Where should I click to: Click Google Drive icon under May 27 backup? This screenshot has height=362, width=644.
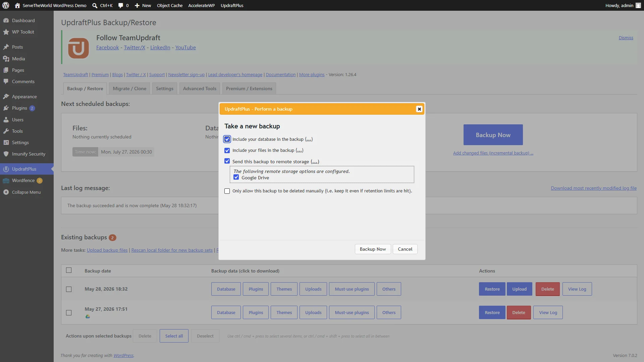point(88,316)
